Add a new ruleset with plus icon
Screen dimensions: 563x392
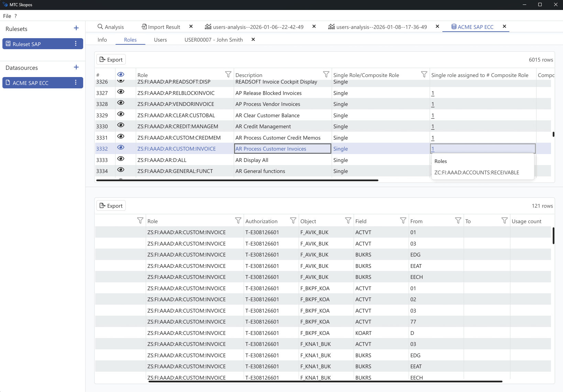point(76,28)
